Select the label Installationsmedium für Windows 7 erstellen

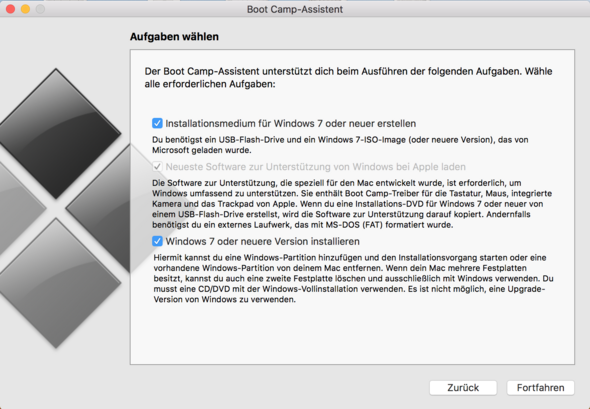coord(291,123)
